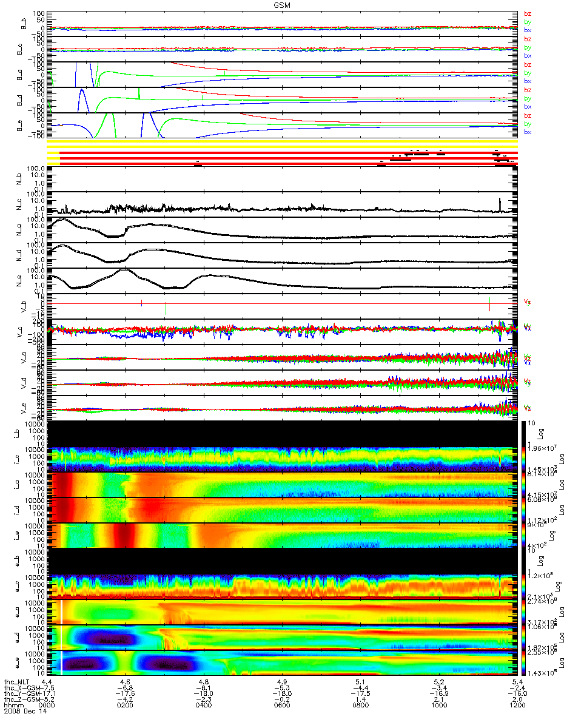The width and height of the screenshot is (564, 728).
Task: Click the V_a velocity axis label
Action: coord(24,357)
